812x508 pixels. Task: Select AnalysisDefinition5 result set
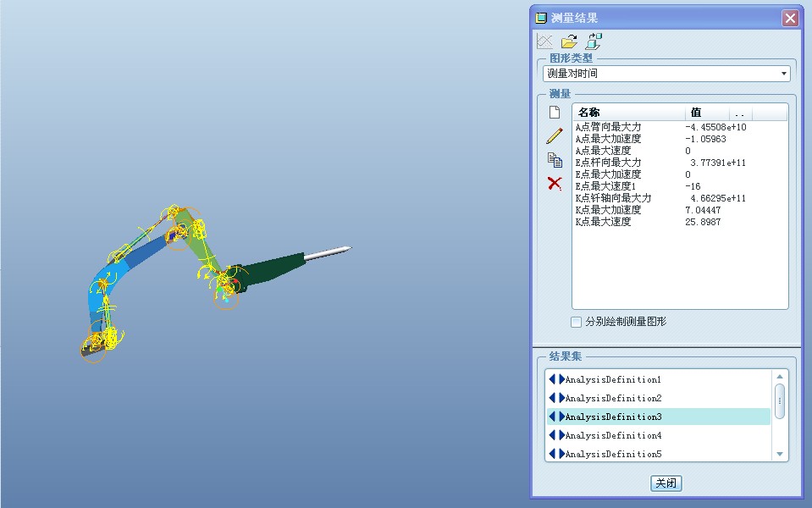click(x=659, y=454)
